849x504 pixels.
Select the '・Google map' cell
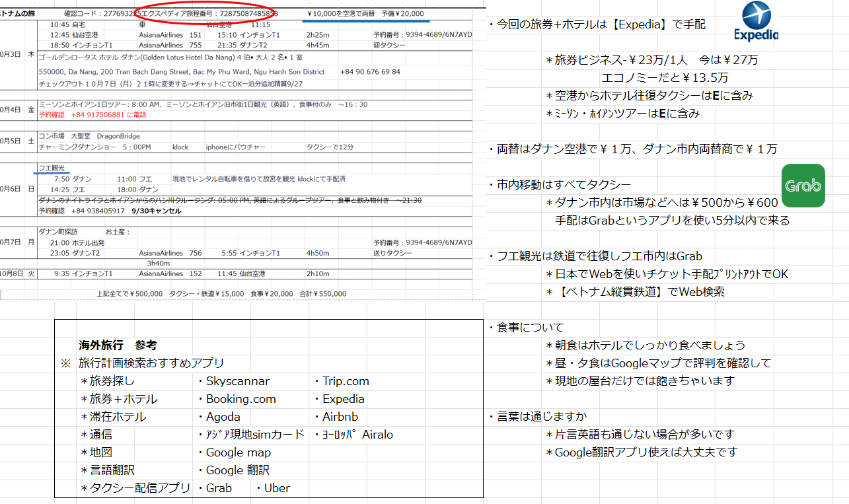[x=234, y=452]
